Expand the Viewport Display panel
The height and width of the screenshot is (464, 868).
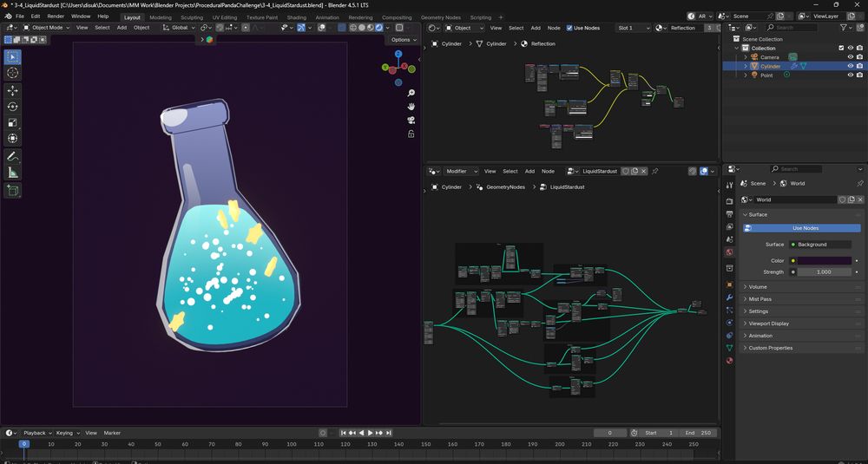pos(769,323)
